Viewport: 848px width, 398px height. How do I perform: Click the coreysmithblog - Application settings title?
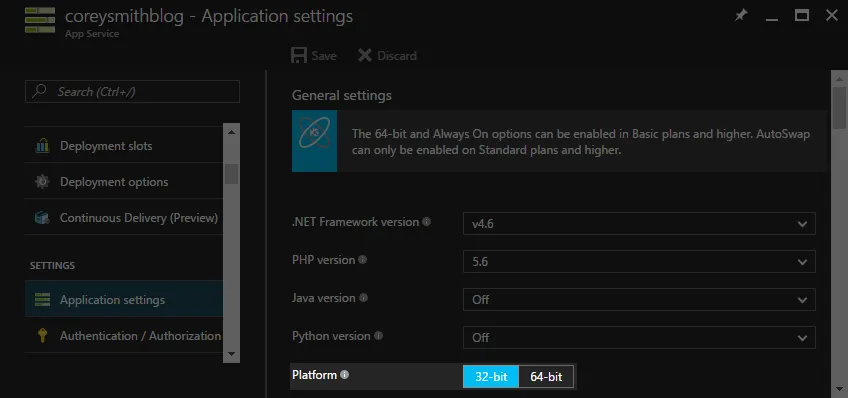209,16
